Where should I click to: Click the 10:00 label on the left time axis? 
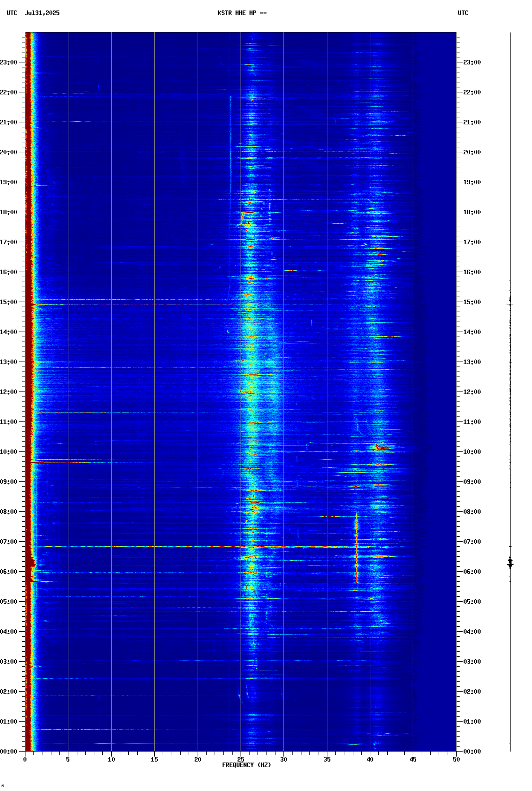coord(8,452)
